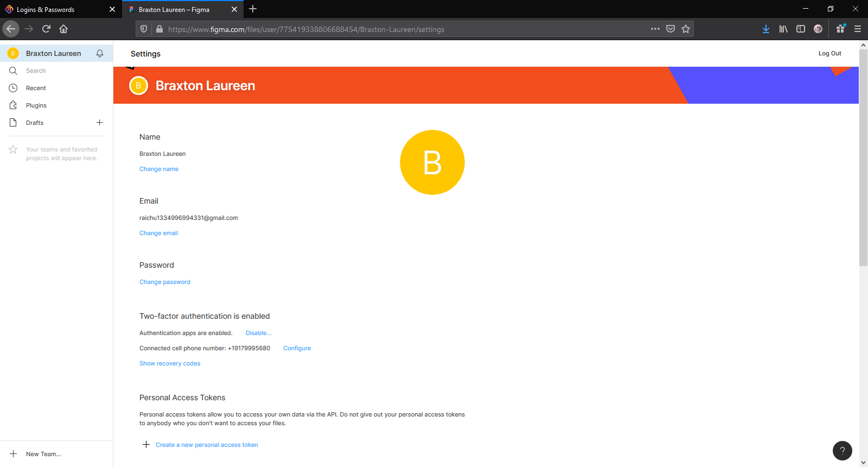868x467 pixels.
Task: Click the page vertical scrollbar thumb
Action: point(863,158)
